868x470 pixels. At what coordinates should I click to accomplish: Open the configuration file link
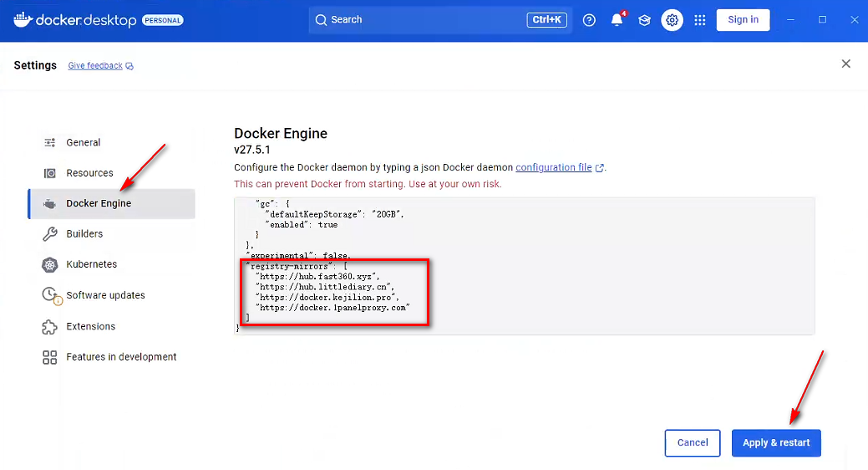[x=554, y=167]
